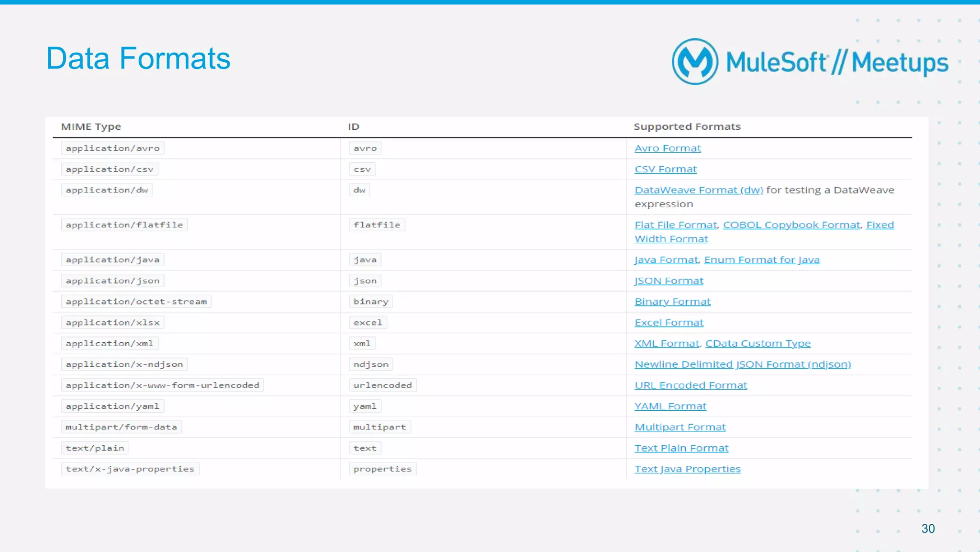Open the Newline Delimited JSON Format link

[743, 364]
